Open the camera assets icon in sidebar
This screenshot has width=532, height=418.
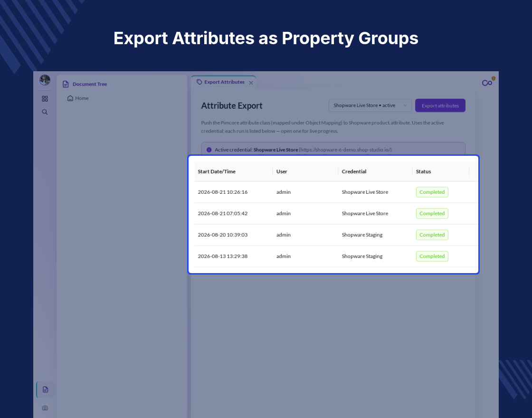tap(45, 408)
